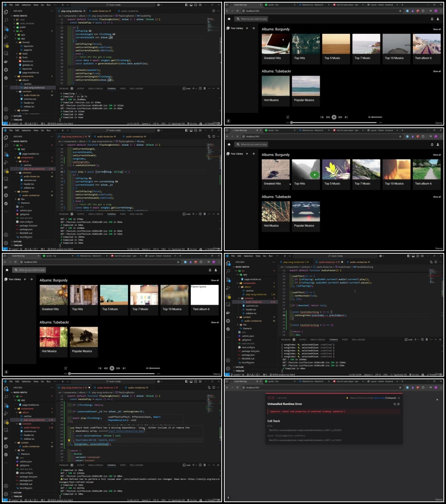Expand Your Library arrow in laptop-cover browser

pos(253,28)
